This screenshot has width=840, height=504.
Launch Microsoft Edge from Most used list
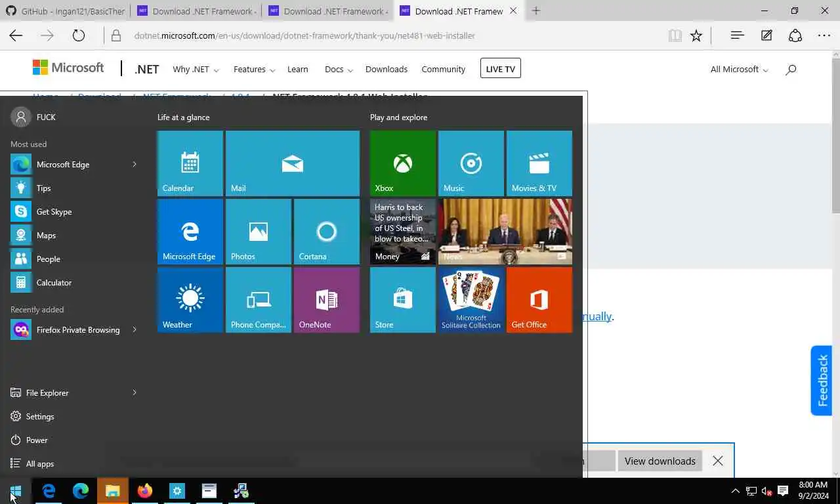67,165
